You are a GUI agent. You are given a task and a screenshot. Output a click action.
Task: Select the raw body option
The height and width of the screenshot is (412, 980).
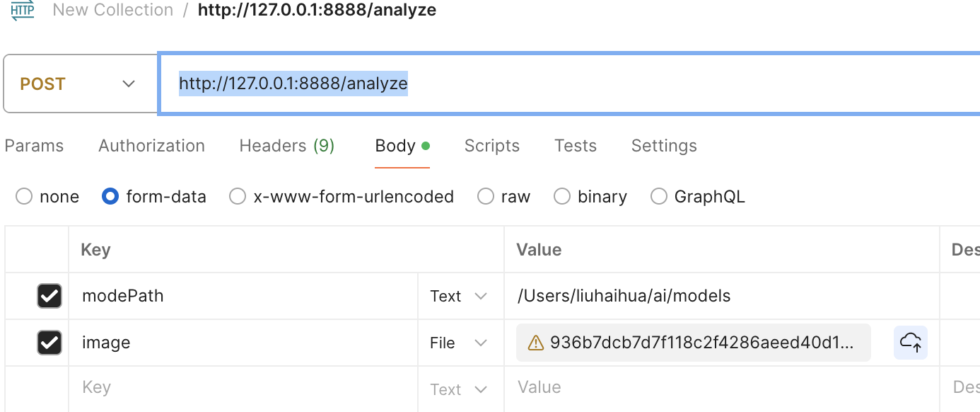point(486,196)
